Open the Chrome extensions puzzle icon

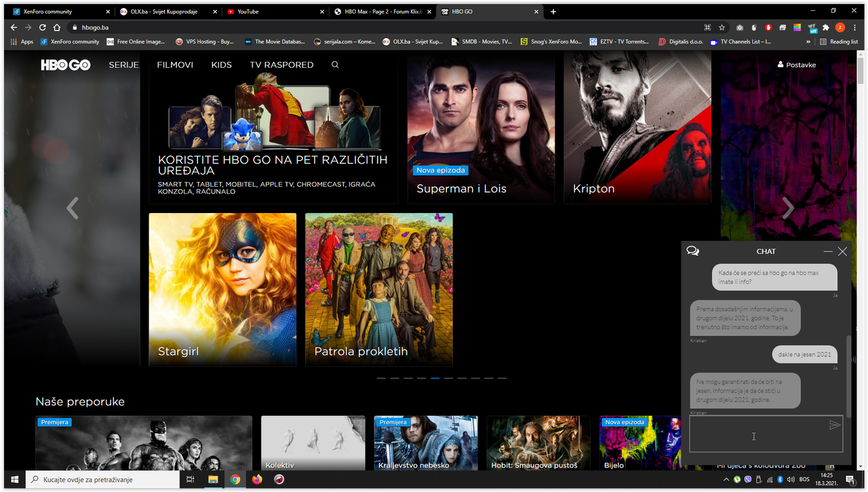click(825, 27)
